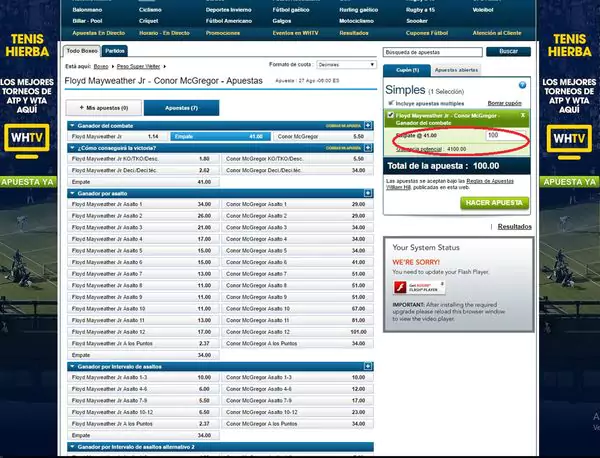Select Floyd Mayweather Jr 1.14 fight winner odds

[x=117, y=137]
